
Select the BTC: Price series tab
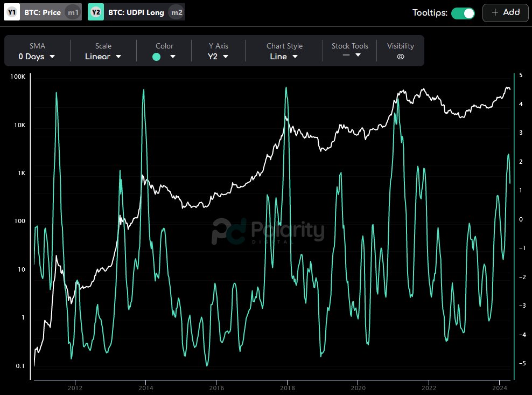pos(41,11)
